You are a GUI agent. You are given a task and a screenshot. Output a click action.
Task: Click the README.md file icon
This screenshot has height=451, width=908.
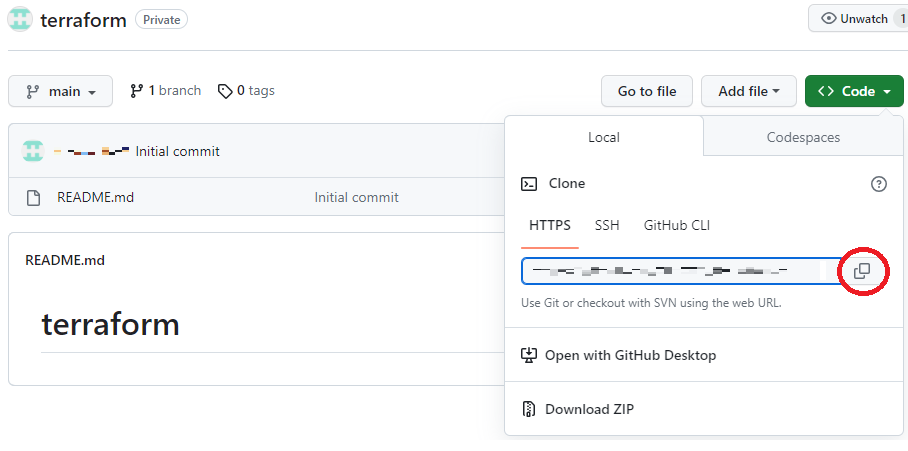(x=34, y=197)
